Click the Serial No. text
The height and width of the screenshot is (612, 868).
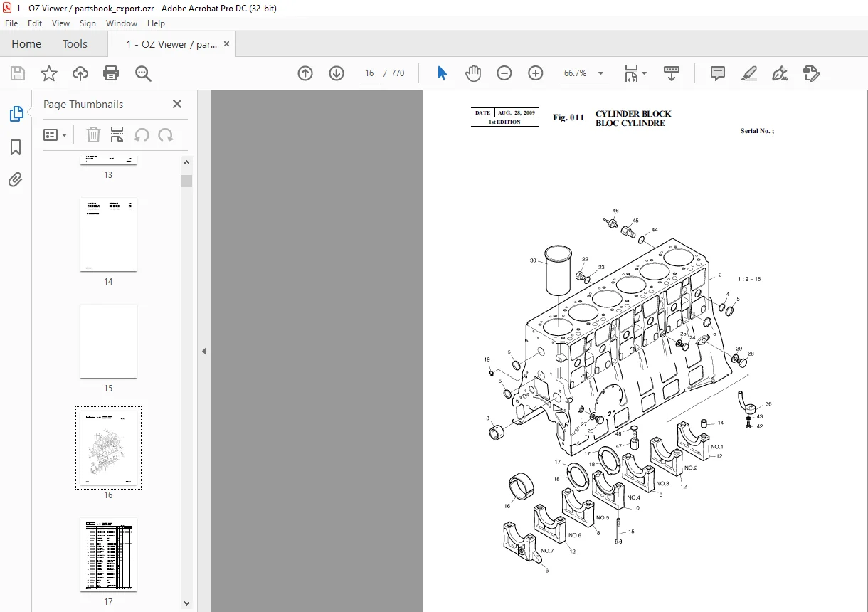[x=757, y=131]
